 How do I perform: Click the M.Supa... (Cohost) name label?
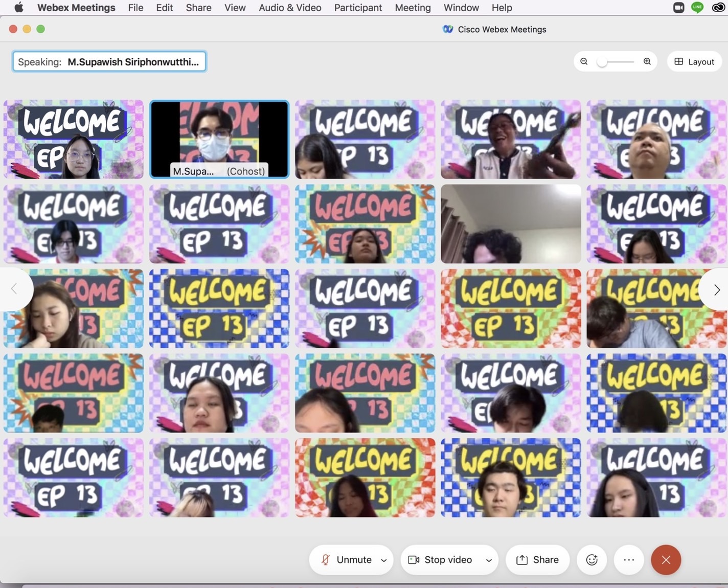(x=219, y=171)
